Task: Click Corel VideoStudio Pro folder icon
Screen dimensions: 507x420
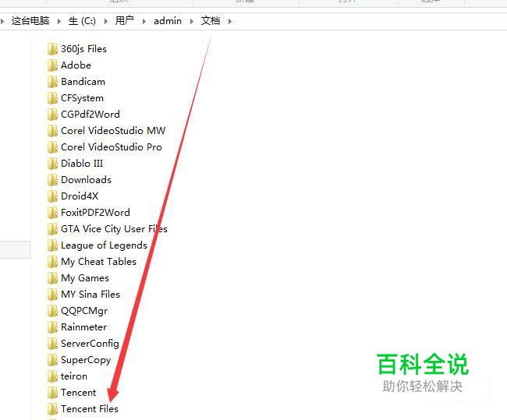Action: [x=52, y=147]
